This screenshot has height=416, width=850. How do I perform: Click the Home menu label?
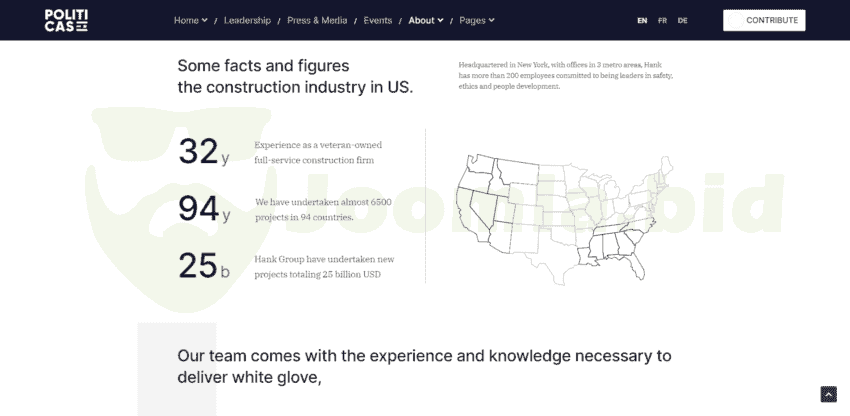[x=186, y=20]
